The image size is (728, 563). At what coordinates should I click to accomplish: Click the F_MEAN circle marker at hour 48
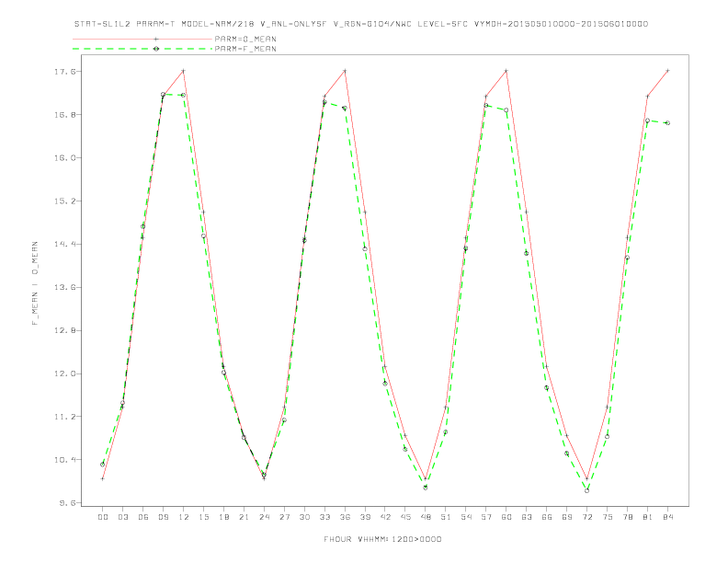pos(426,488)
